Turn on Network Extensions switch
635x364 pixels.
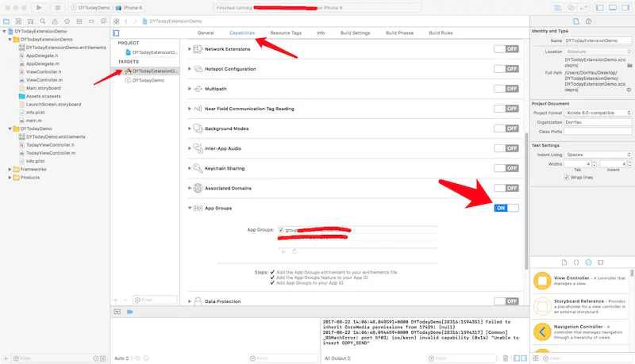click(x=506, y=49)
